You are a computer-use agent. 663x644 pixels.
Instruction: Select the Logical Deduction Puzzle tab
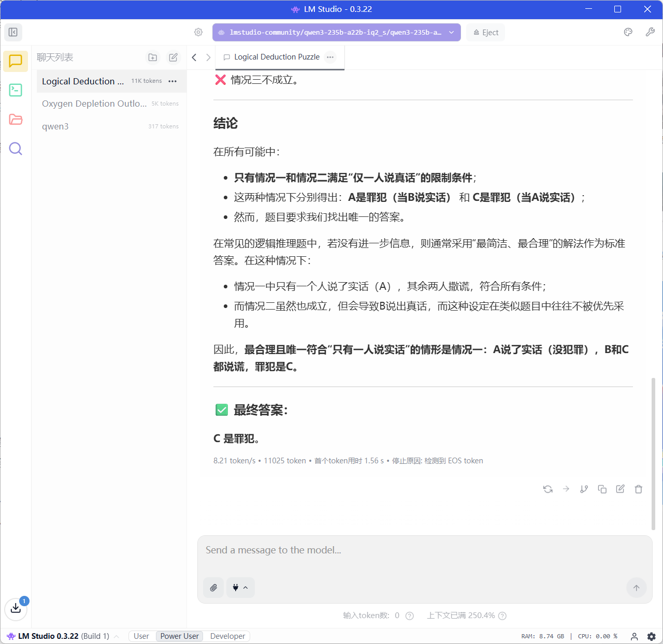pos(277,57)
